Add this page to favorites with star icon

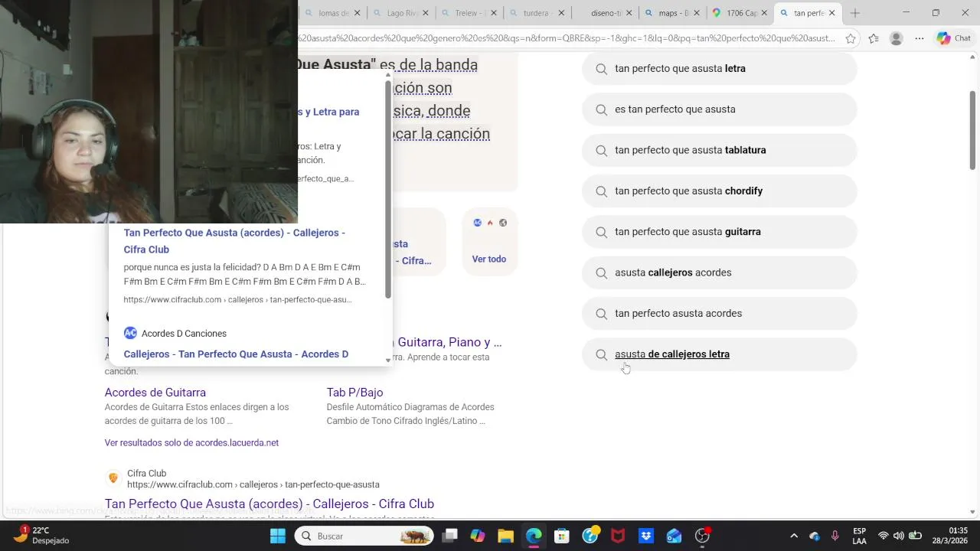[x=851, y=38]
